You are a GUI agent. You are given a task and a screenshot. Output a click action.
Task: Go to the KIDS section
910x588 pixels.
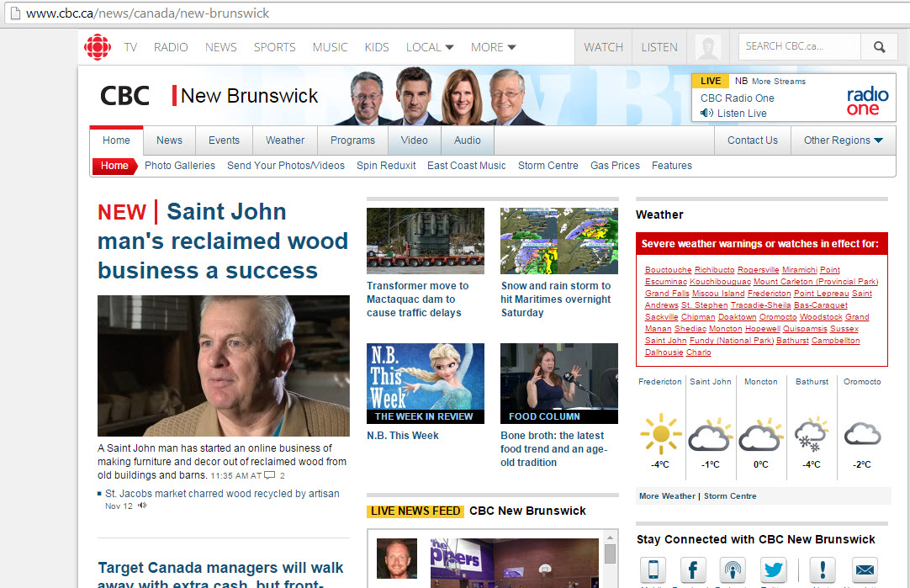(377, 47)
